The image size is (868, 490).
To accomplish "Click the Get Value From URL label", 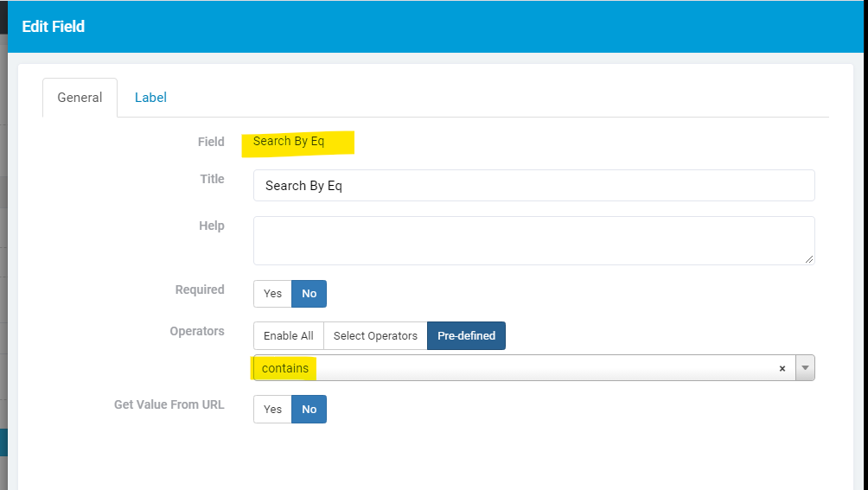I will pyautogui.click(x=169, y=404).
